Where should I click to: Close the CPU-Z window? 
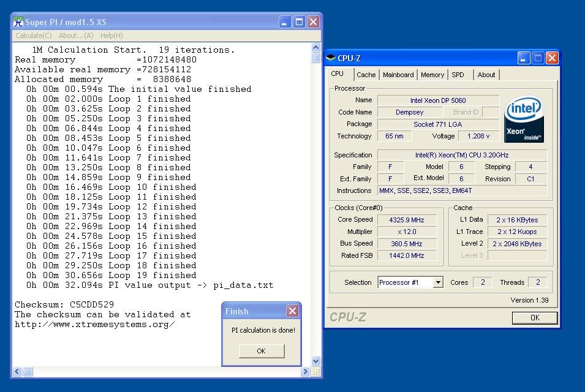coord(552,58)
